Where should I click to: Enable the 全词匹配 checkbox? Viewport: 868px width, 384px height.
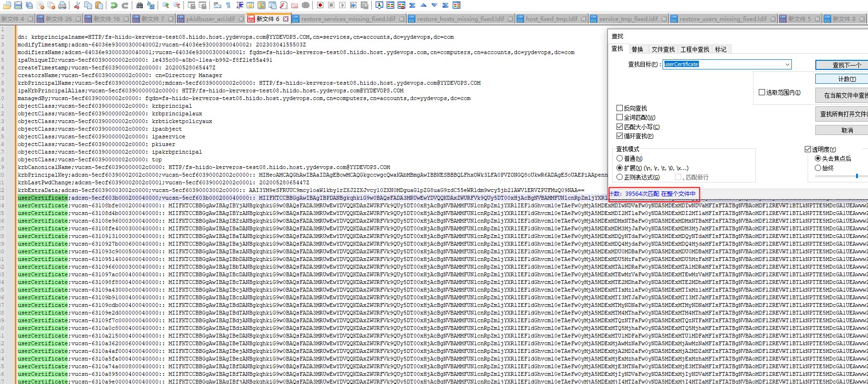pyautogui.click(x=620, y=117)
